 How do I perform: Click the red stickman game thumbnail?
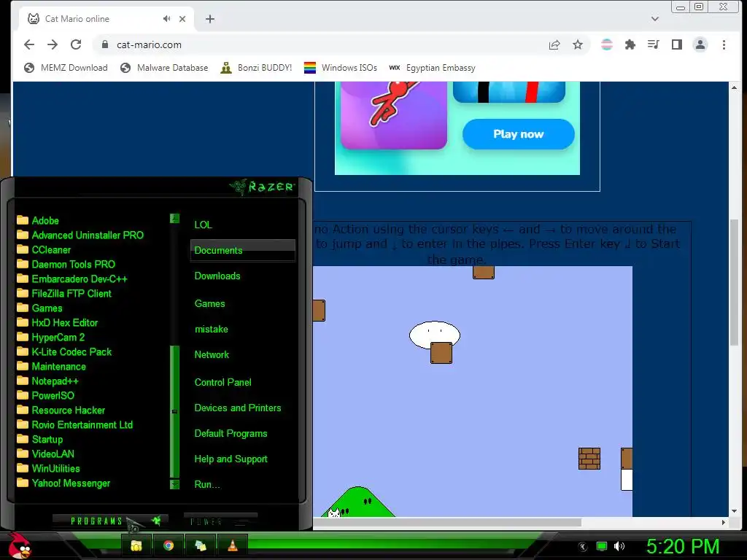tap(393, 114)
